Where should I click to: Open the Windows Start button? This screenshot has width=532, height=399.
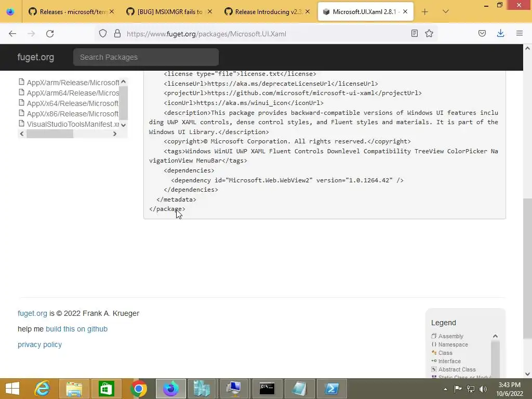12,389
